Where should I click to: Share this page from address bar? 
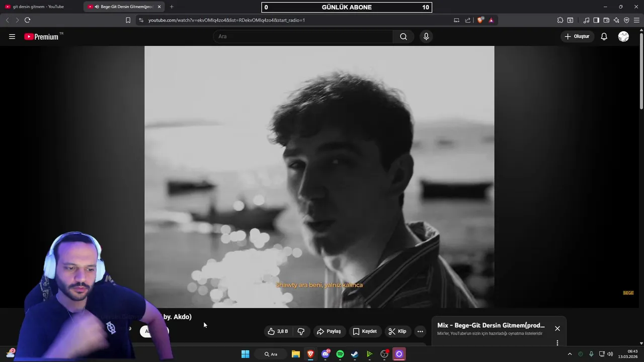[x=468, y=20]
